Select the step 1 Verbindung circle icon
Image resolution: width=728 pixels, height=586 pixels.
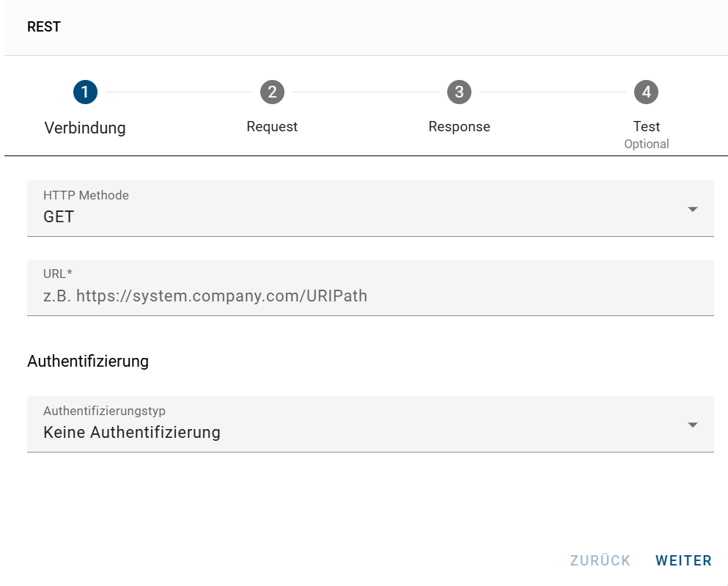coord(85,92)
